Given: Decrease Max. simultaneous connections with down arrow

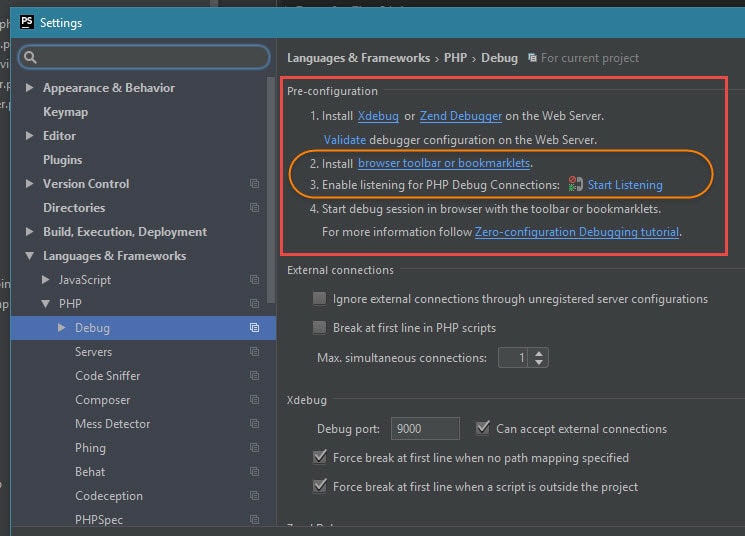Looking at the screenshot, I should (539, 362).
